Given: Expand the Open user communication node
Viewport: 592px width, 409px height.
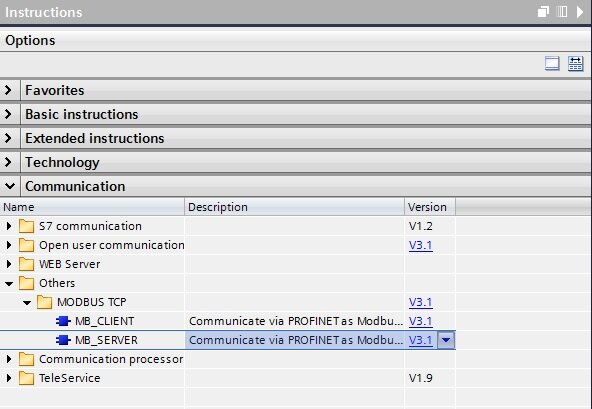Looking at the screenshot, I should click(x=9, y=245).
